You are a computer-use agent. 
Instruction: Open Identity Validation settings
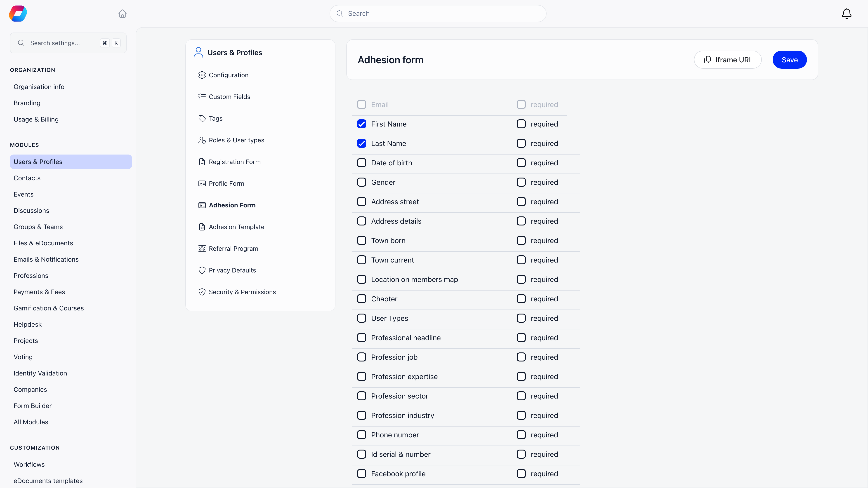coord(40,373)
